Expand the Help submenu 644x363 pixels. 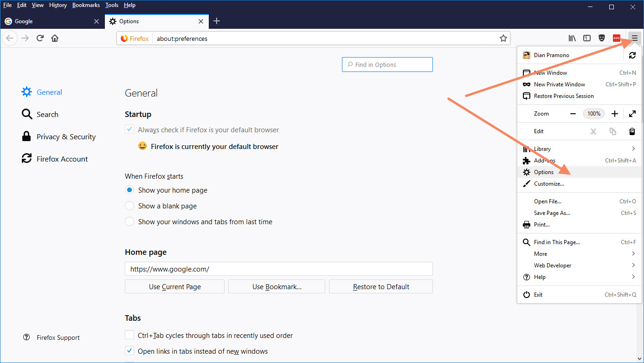580,277
